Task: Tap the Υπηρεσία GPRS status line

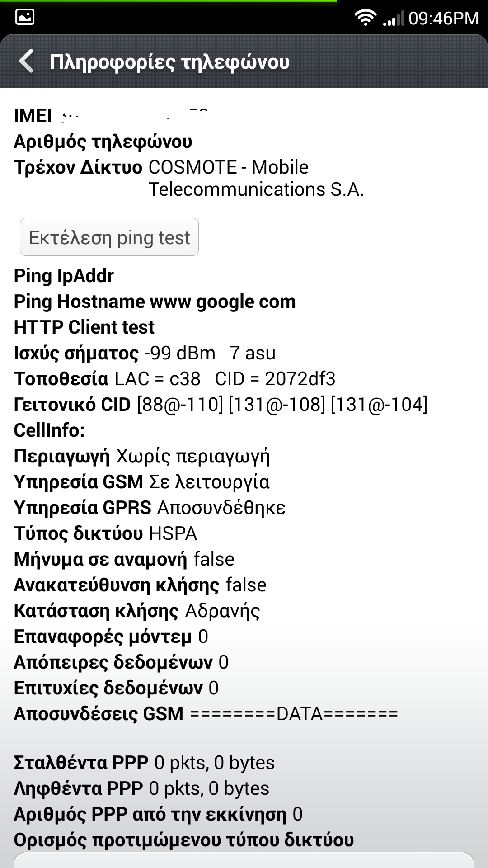Action: [x=150, y=508]
